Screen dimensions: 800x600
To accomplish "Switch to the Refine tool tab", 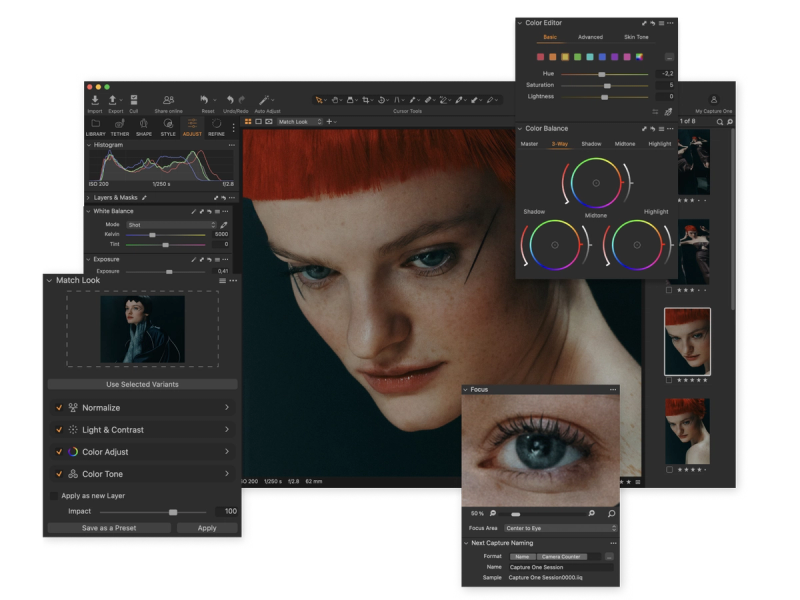I will [x=216, y=127].
